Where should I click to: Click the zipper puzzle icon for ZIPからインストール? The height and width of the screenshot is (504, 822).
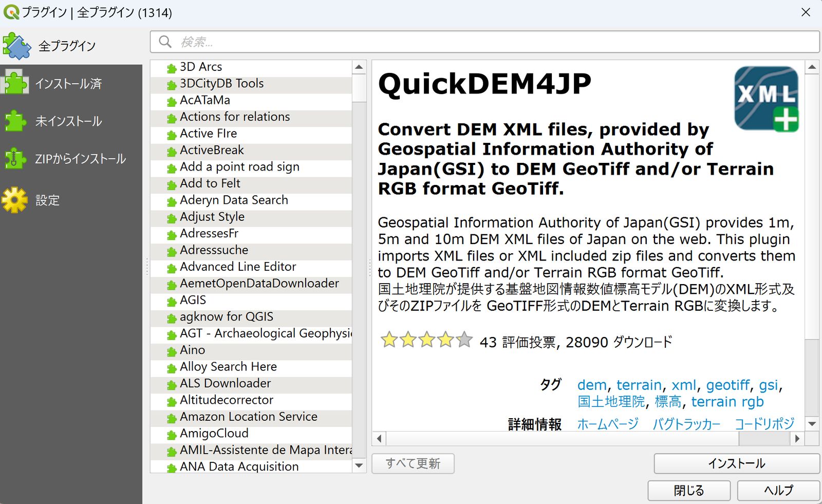(x=15, y=159)
